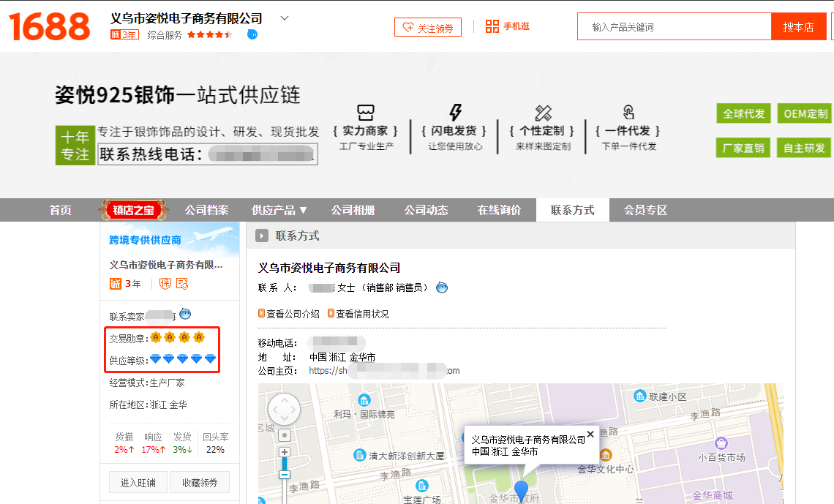This screenshot has width=834, height=504.
Task: Click the certificate icon next to 保
Action: pos(182,284)
